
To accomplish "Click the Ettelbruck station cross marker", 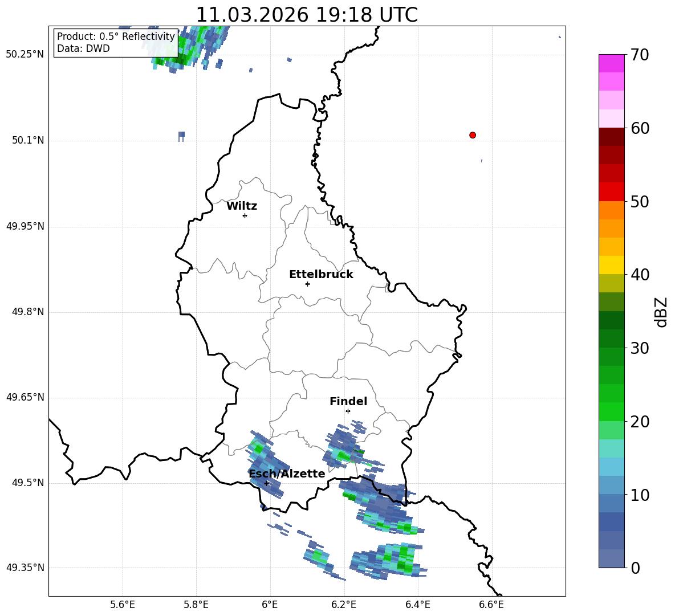I will (307, 284).
